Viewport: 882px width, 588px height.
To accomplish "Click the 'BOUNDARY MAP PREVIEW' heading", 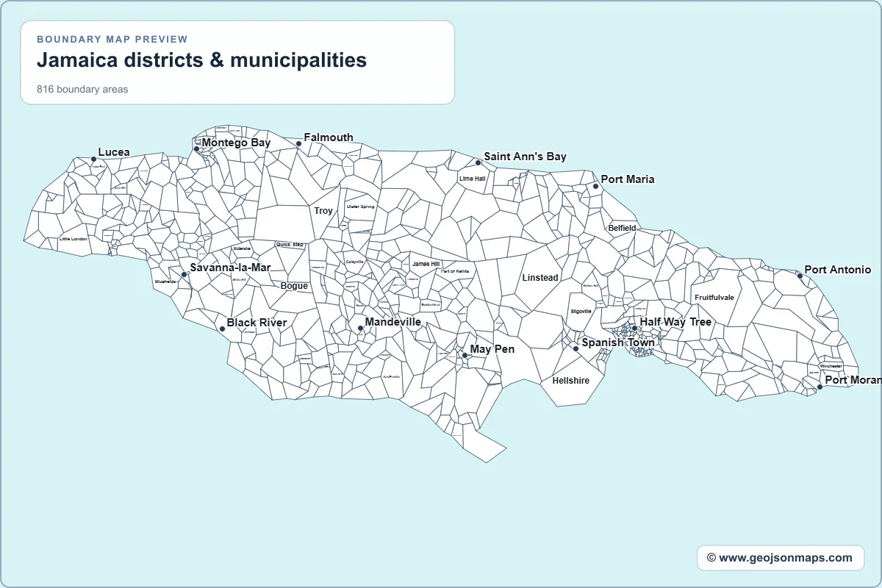I will click(112, 39).
